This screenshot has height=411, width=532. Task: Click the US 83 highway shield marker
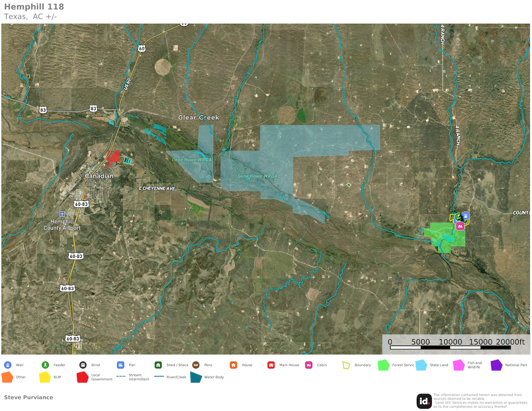[x=43, y=110]
